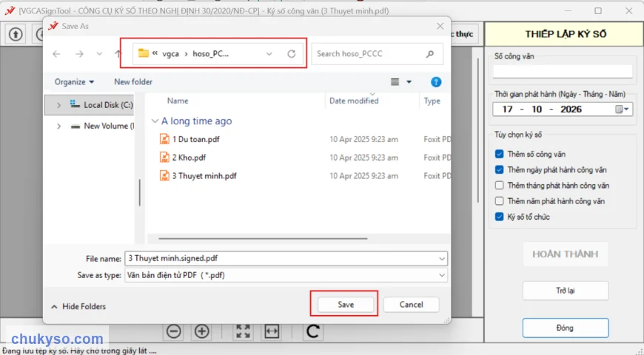This screenshot has height=355, width=644.
Task: Click the Trở lại button
Action: pos(565,291)
